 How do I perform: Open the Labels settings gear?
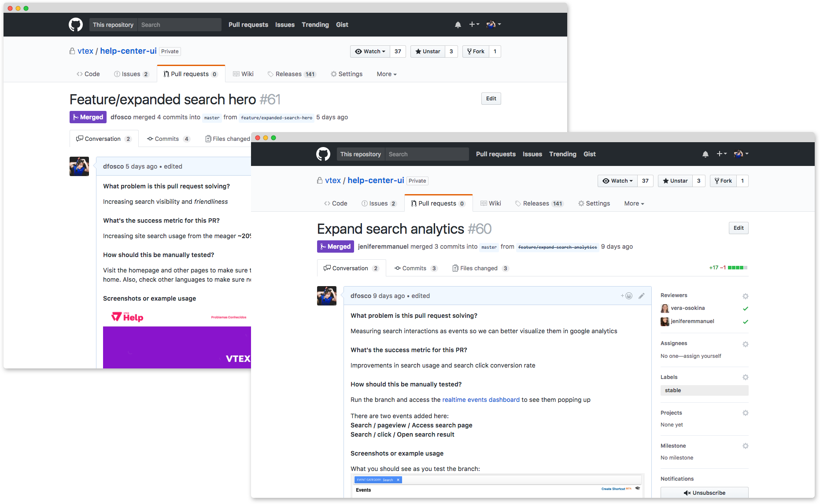coord(746,377)
